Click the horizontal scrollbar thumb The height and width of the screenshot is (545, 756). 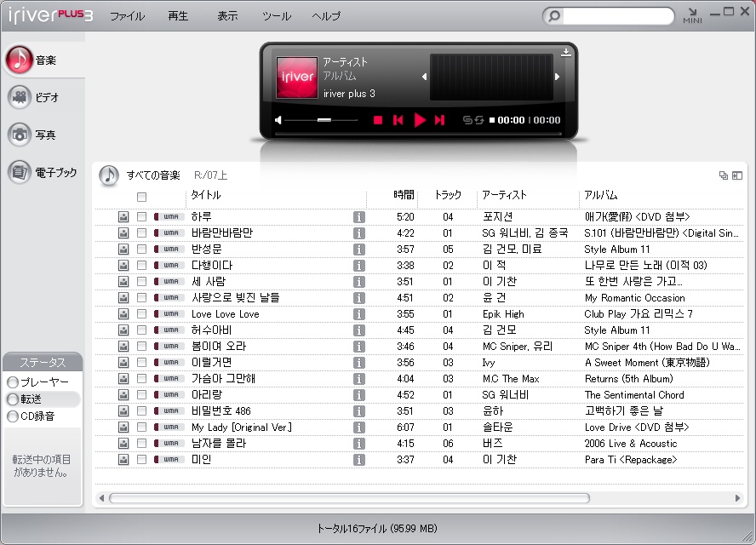click(350, 498)
